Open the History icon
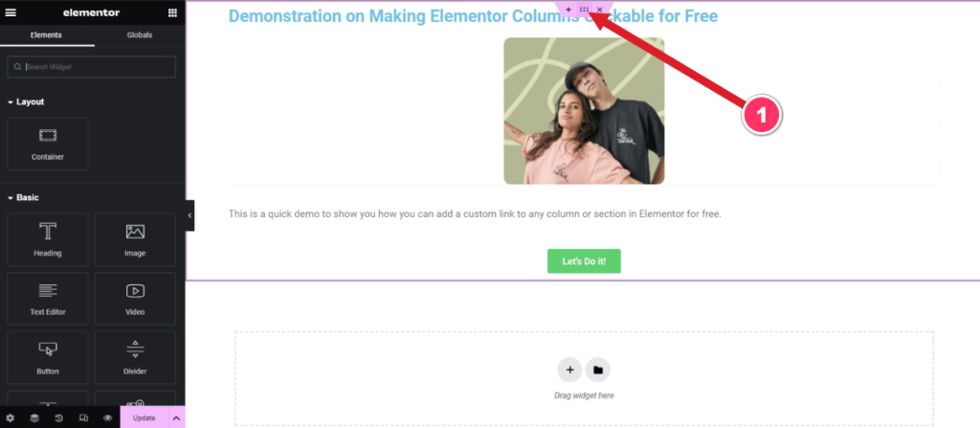Screen dimensions: 980x428 (58, 418)
